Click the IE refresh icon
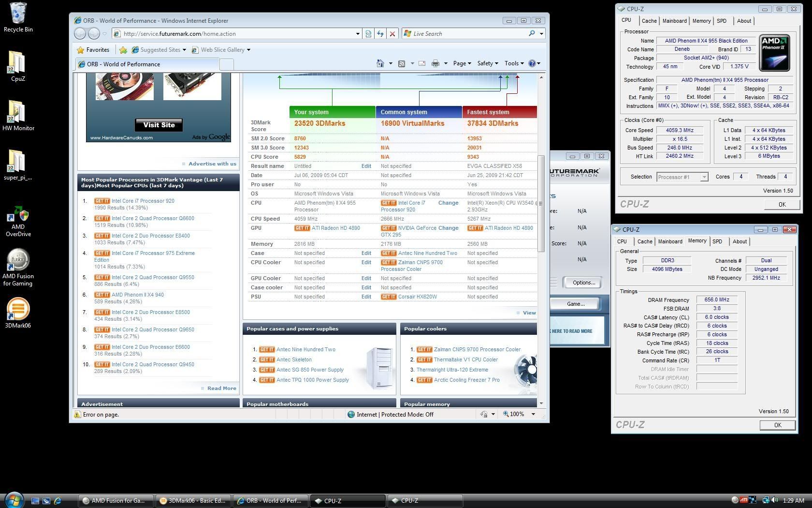This screenshot has width=812, height=508. click(x=380, y=33)
